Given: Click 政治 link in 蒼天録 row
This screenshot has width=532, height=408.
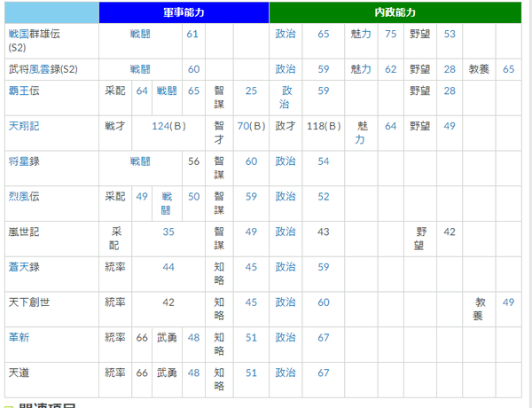Looking at the screenshot, I should point(286,267).
